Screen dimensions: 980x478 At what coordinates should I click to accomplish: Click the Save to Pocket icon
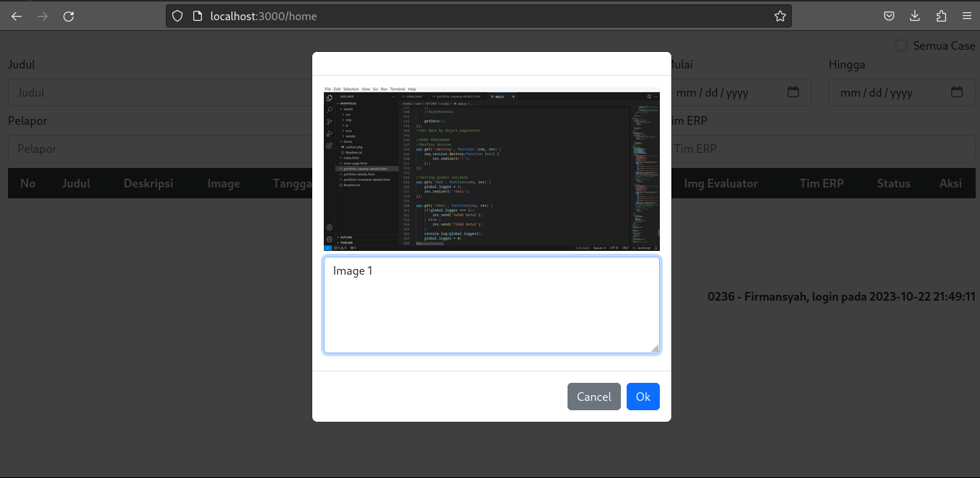pos(889,16)
